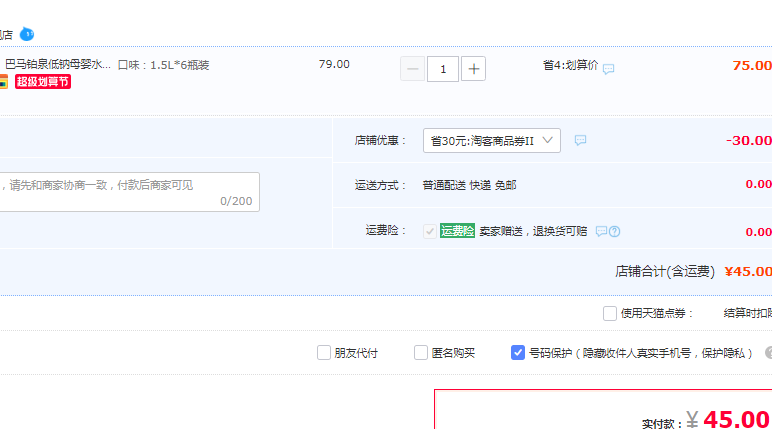Viewport: 772px width, 429px height.
Task: Click the 实付款 amount ¥45.00
Action: tap(728, 420)
